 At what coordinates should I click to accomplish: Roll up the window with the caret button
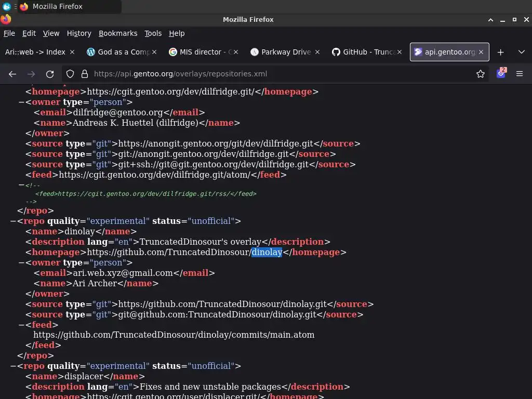(490, 20)
